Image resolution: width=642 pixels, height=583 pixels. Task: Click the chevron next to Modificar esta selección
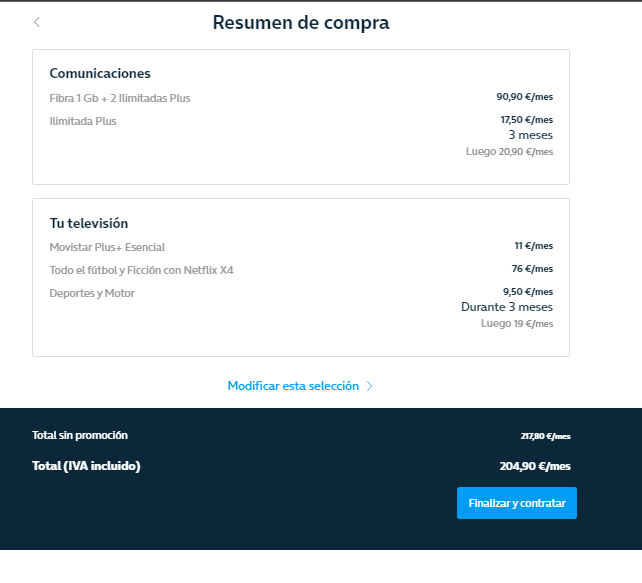tap(369, 386)
